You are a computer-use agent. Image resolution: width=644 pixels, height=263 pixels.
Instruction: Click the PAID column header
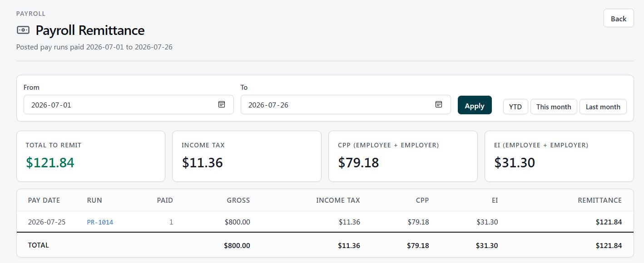[x=165, y=200]
